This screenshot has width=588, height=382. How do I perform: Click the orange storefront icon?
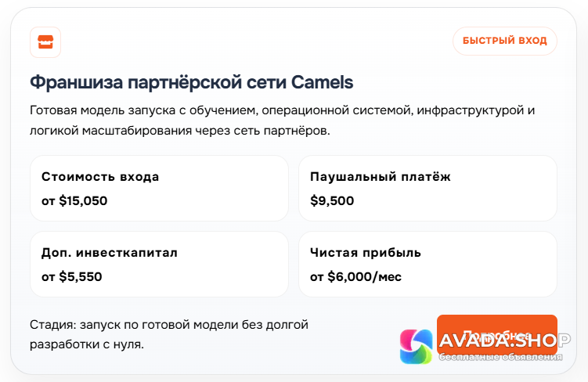(45, 41)
